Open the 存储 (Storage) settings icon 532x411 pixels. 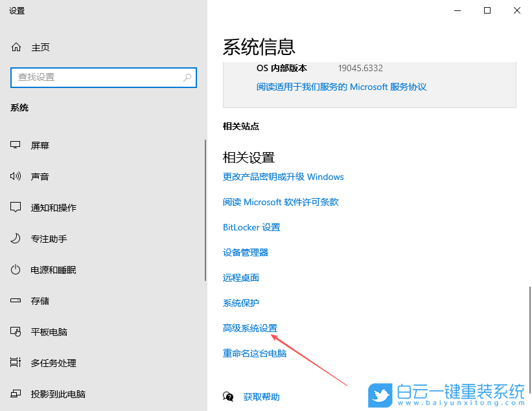click(x=16, y=300)
